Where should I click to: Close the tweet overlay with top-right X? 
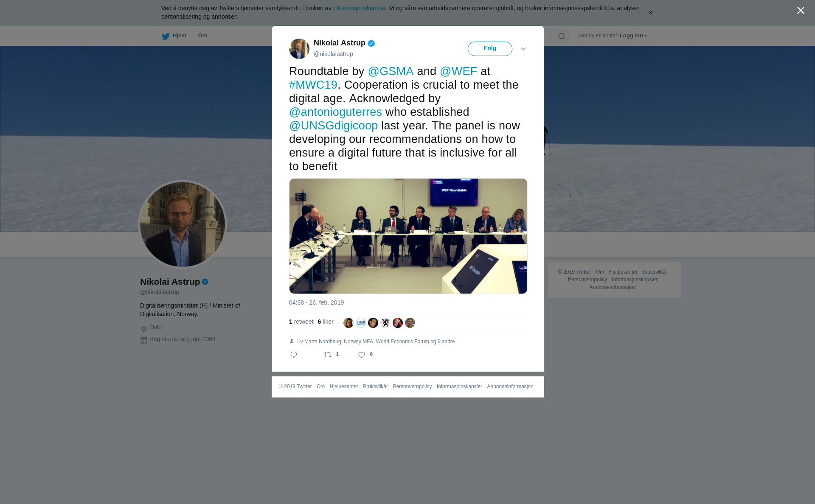point(801,11)
